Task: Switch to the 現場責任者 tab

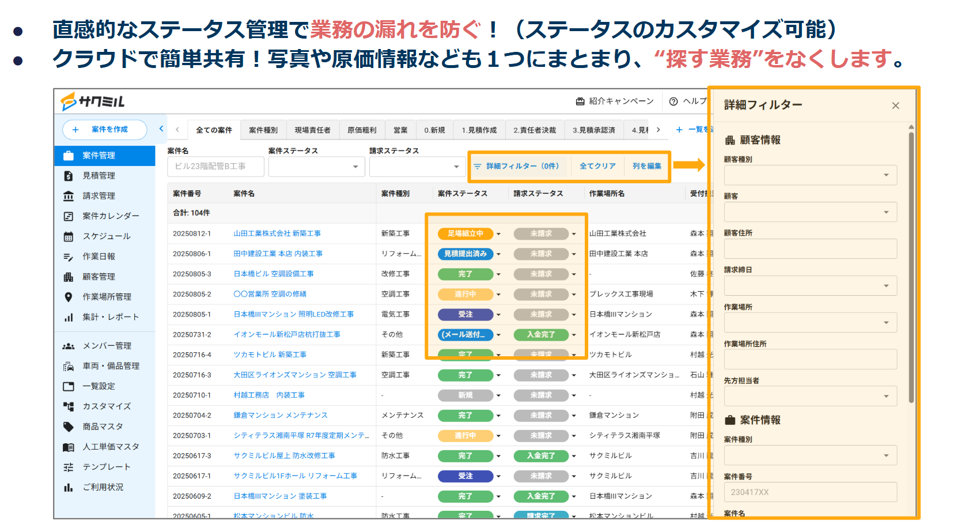Action: [312, 130]
